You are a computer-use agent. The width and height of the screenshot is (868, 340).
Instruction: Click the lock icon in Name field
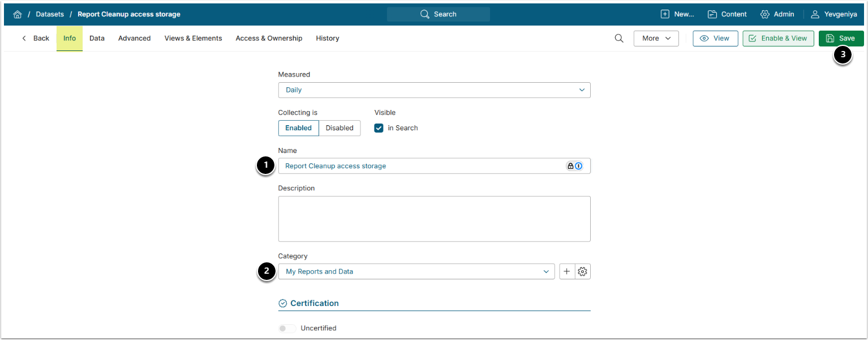click(x=570, y=166)
